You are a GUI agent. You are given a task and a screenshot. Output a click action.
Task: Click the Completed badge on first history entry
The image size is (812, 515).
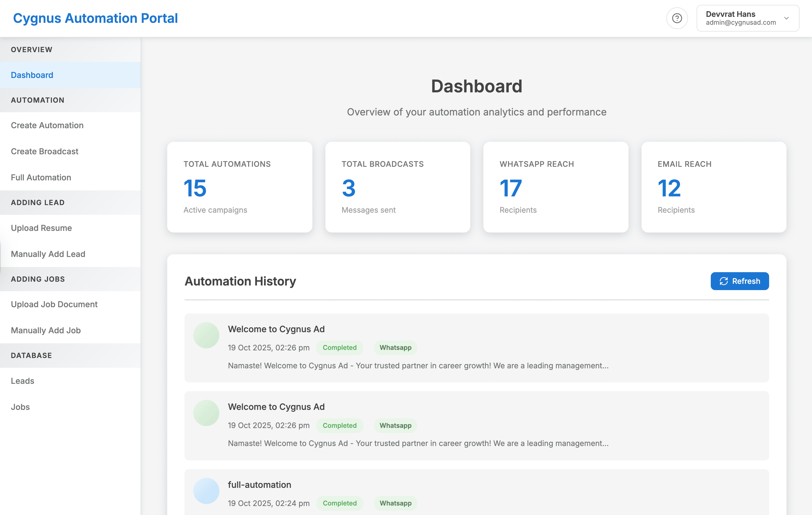(x=340, y=348)
